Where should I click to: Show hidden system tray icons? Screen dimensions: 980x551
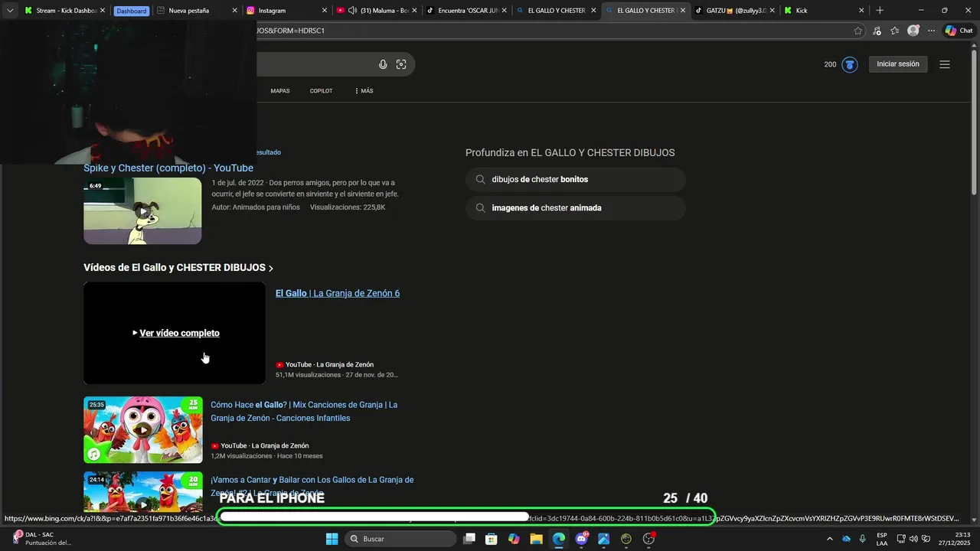[830, 539]
